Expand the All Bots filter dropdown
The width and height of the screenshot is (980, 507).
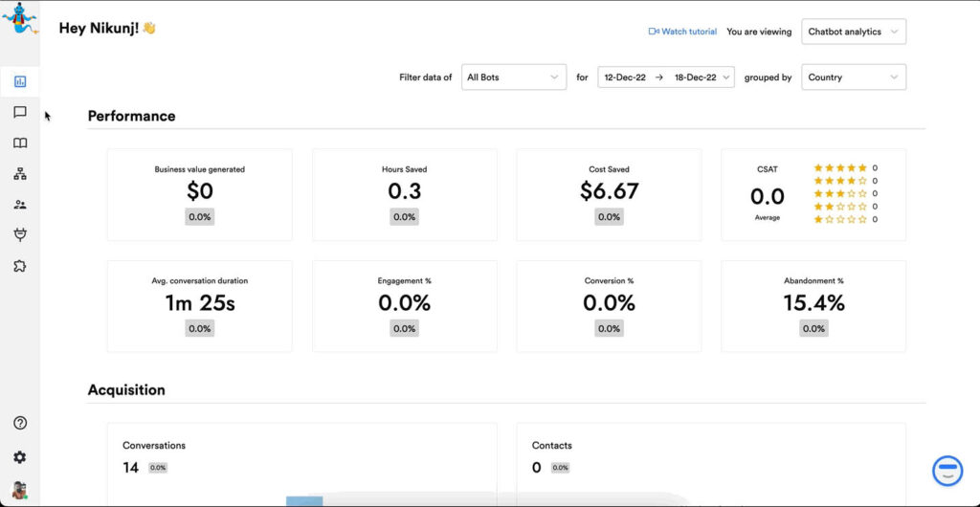click(513, 77)
